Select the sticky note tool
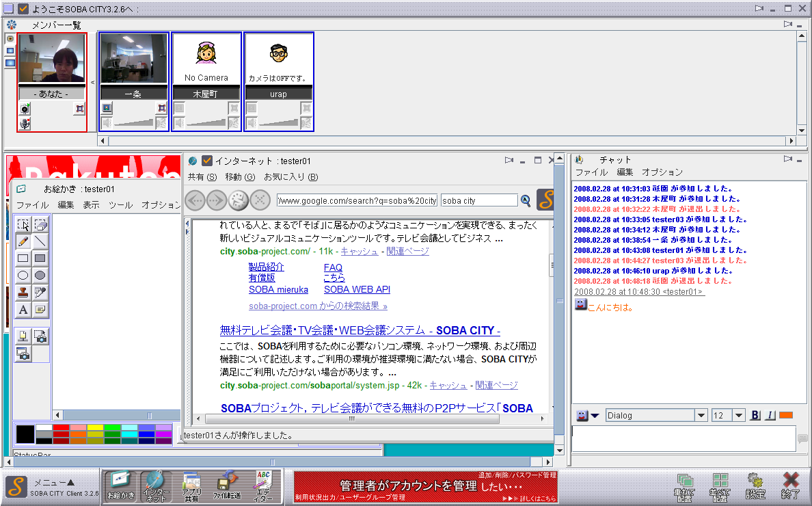This screenshot has width=812, height=506. (x=40, y=310)
